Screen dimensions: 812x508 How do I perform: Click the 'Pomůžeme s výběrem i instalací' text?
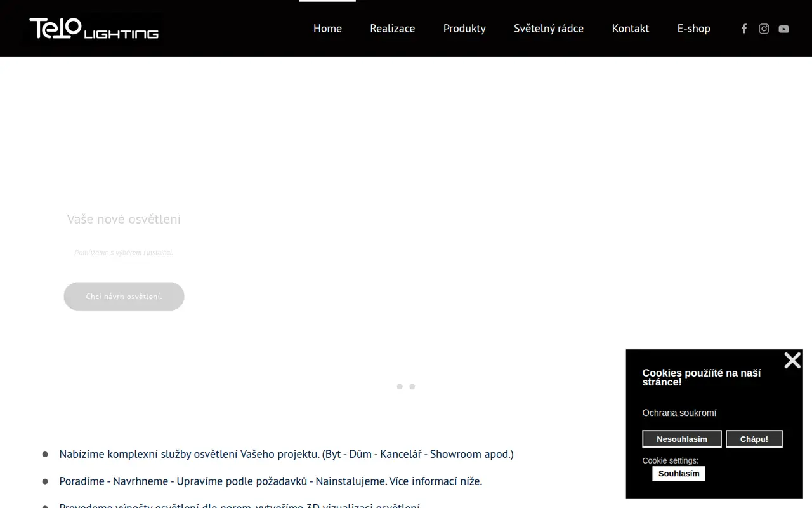coord(124,253)
